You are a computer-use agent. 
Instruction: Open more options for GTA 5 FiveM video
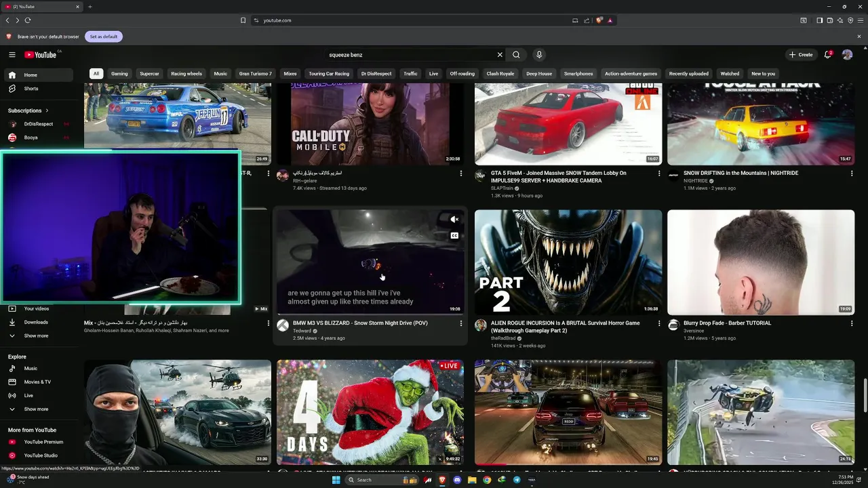(x=659, y=173)
